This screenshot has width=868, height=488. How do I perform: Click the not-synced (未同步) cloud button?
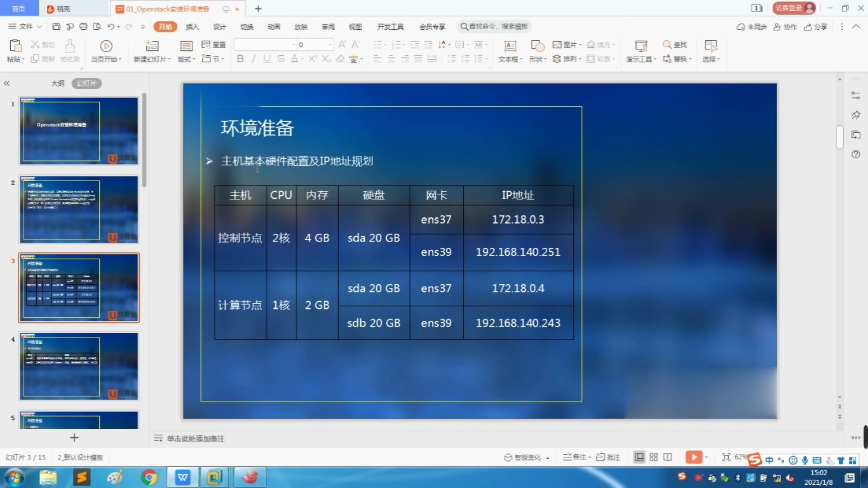752,27
